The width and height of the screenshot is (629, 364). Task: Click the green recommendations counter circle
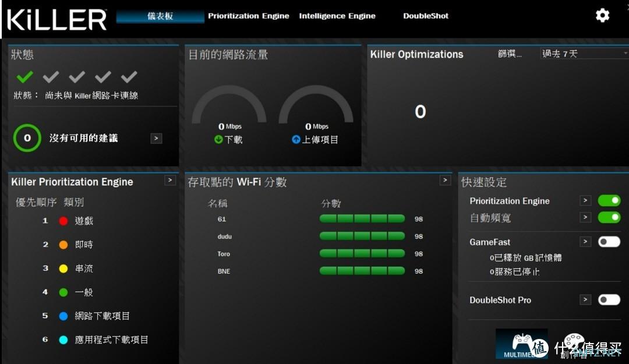pyautogui.click(x=27, y=138)
